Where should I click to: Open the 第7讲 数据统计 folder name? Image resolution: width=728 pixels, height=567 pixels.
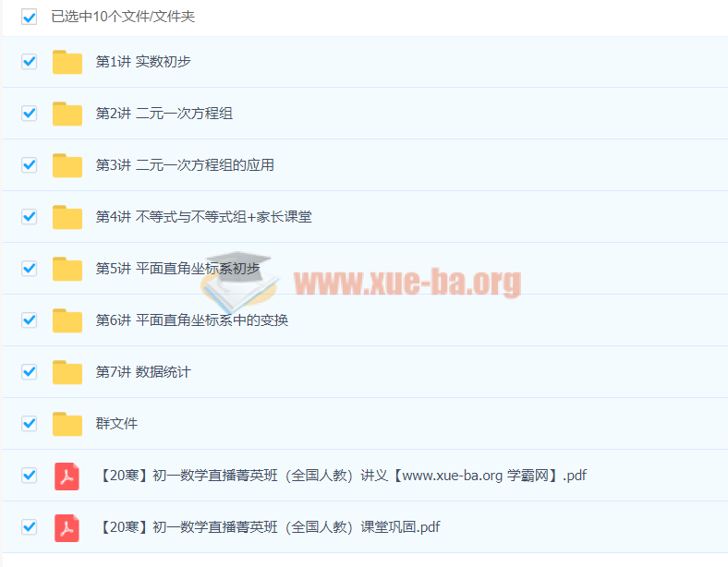coord(143,372)
